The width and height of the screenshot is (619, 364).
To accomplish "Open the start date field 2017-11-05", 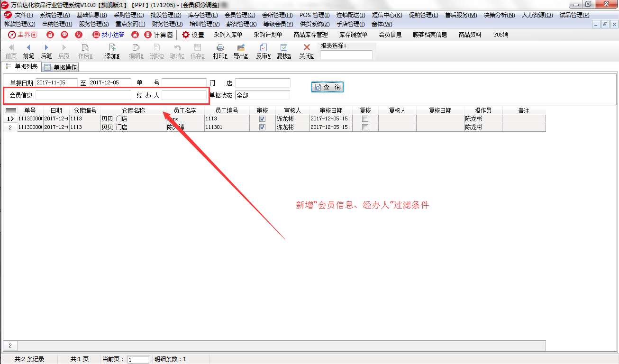I will coord(56,83).
